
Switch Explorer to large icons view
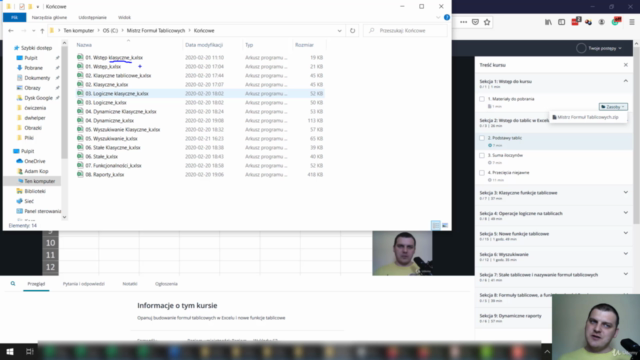(x=445, y=225)
